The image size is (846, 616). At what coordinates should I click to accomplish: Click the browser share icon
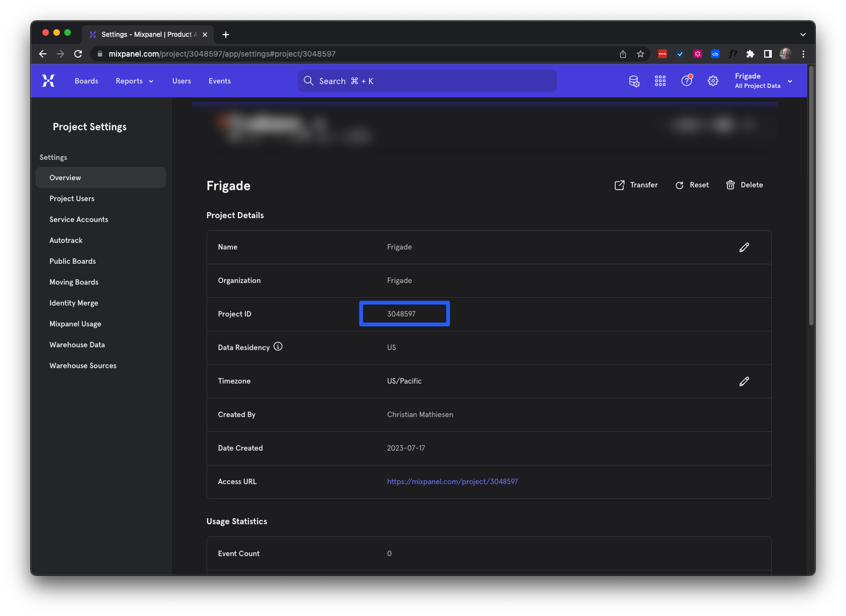(x=623, y=54)
